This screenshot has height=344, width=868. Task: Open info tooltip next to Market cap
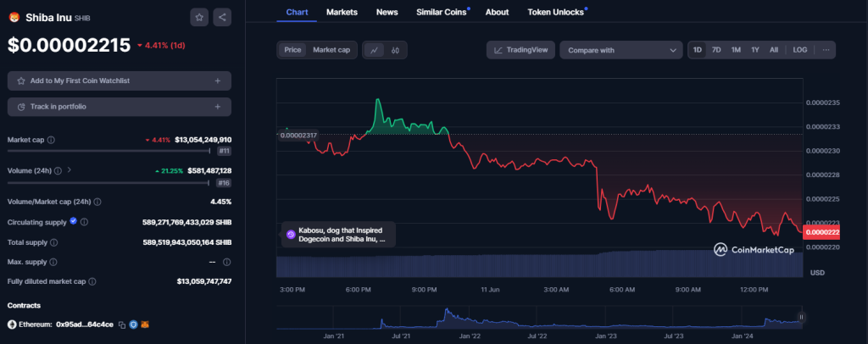coord(52,140)
